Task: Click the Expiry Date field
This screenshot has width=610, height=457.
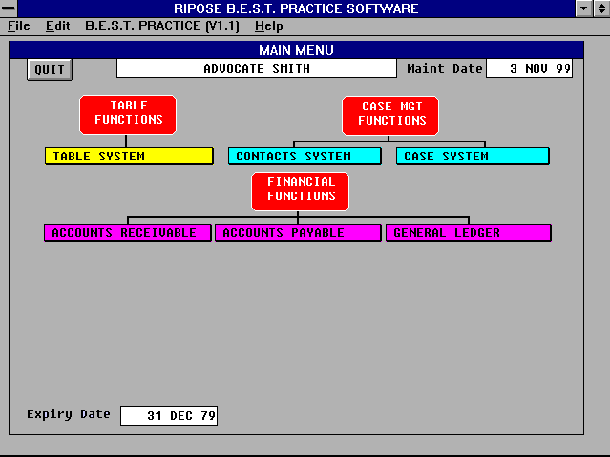Action: pos(168,415)
